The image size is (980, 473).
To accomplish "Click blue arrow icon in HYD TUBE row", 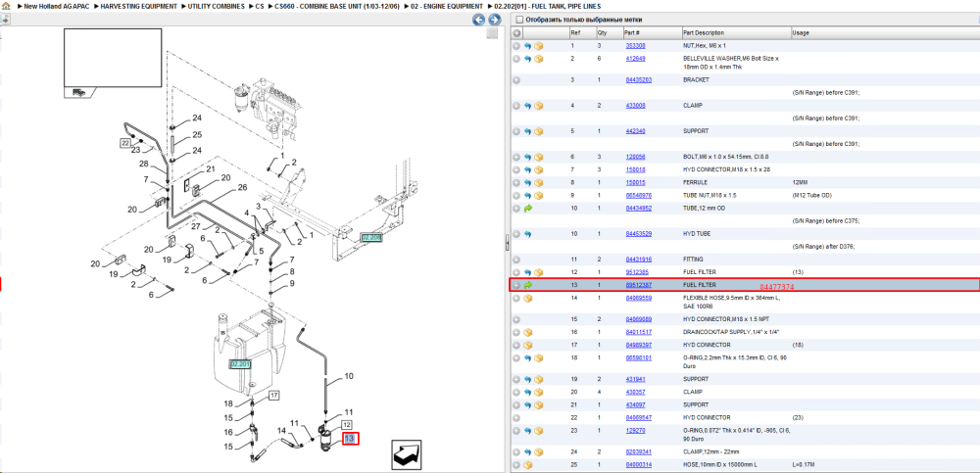I will tap(527, 234).
